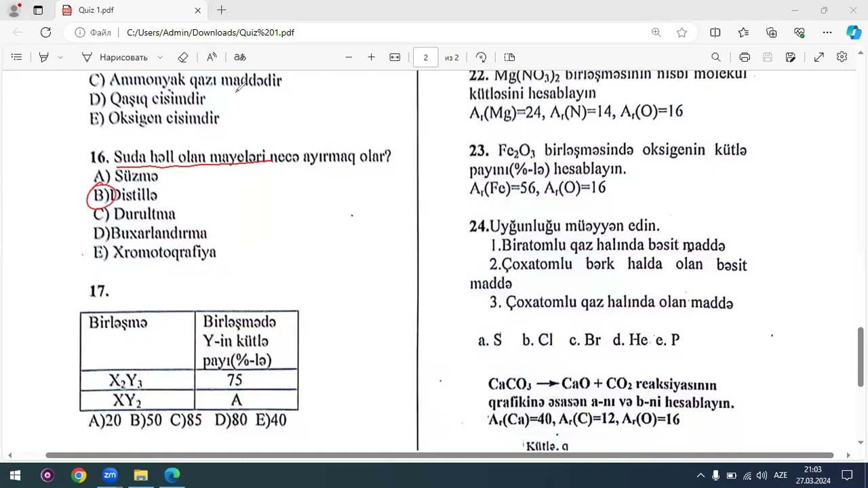Add this page to favorites star
The width and height of the screenshot is (868, 488).
coord(682,32)
